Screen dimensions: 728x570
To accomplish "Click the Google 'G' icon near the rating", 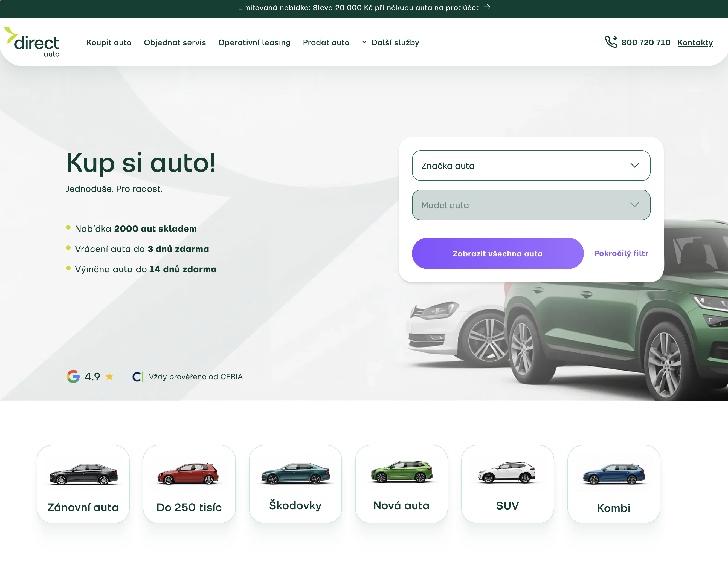I will pyautogui.click(x=73, y=377).
